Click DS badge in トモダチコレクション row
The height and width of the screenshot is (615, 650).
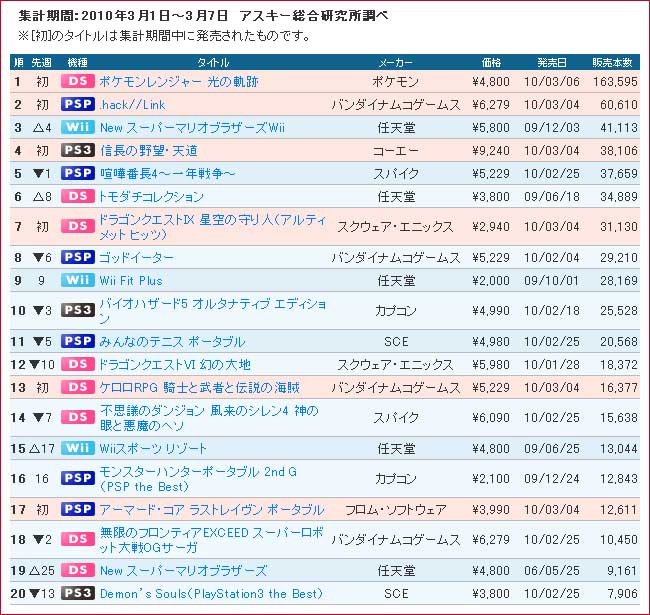point(78,196)
